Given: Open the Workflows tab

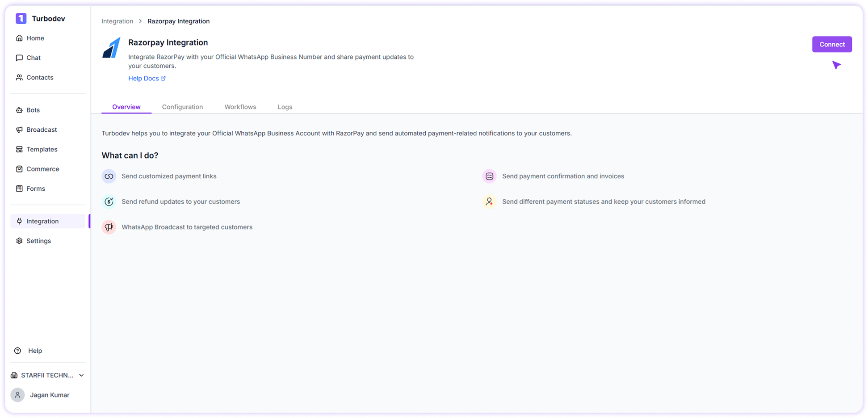Looking at the screenshot, I should [240, 107].
